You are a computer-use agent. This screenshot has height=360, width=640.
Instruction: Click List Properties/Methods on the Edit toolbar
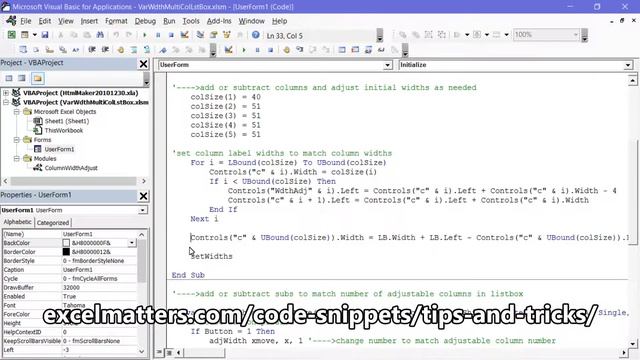click(23, 50)
